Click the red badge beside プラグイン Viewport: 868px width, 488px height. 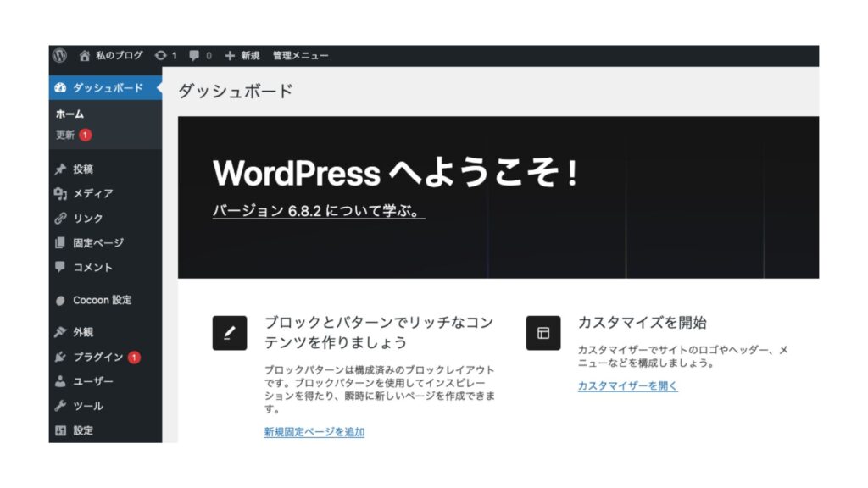(134, 358)
